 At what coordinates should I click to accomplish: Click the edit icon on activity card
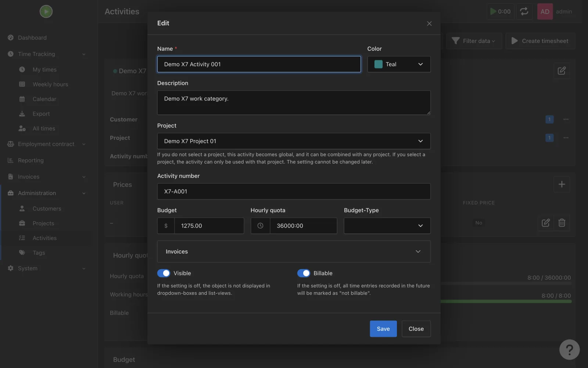[x=562, y=71]
